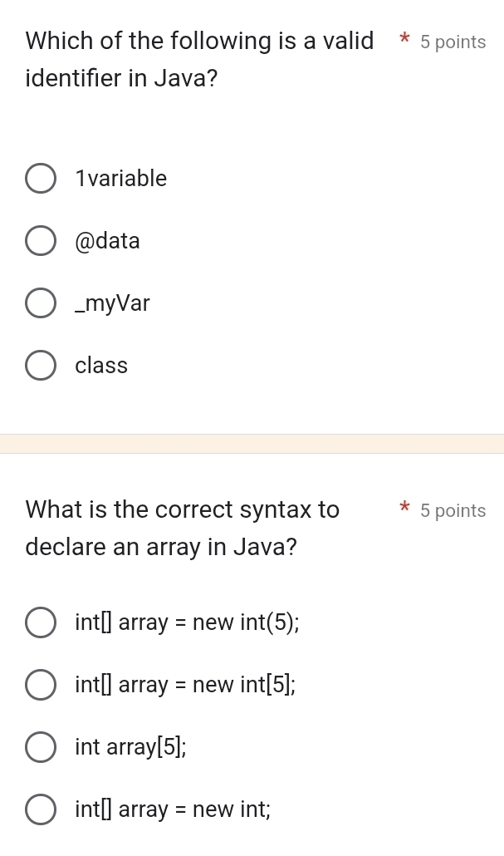Click the declare an array question title
The image size is (504, 856).
tap(183, 529)
